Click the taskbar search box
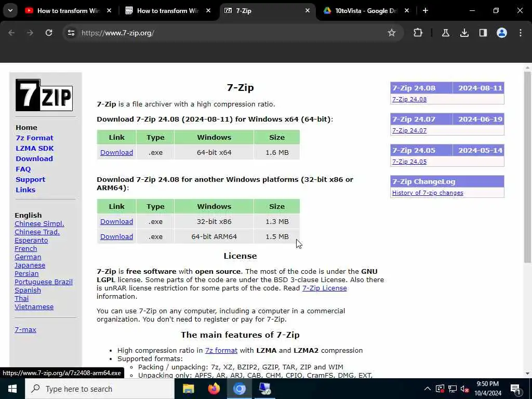 click(x=100, y=389)
